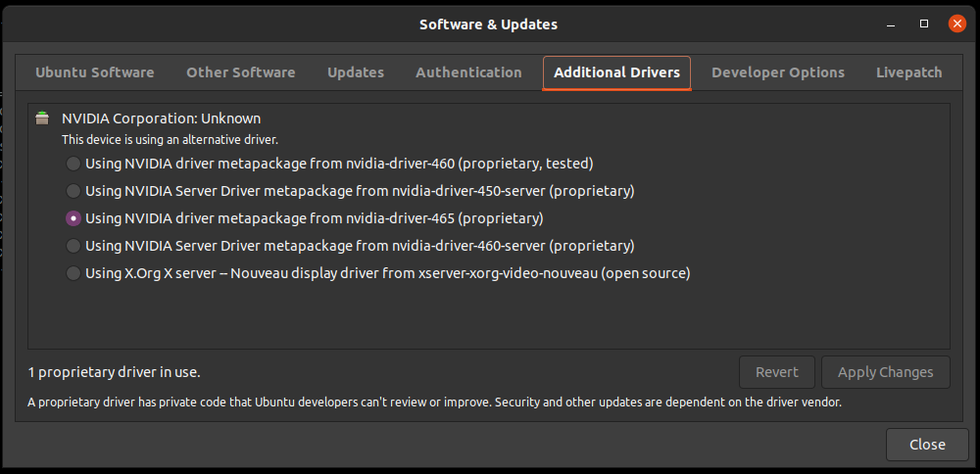This screenshot has height=474, width=980.
Task: Switch to the open source Nouveau driver
Action: tap(73, 273)
